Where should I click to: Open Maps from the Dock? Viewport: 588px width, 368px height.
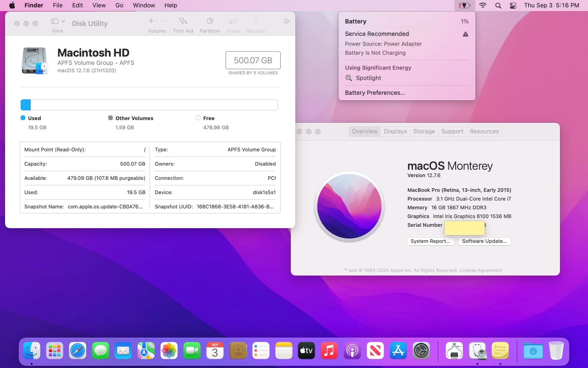pos(146,351)
